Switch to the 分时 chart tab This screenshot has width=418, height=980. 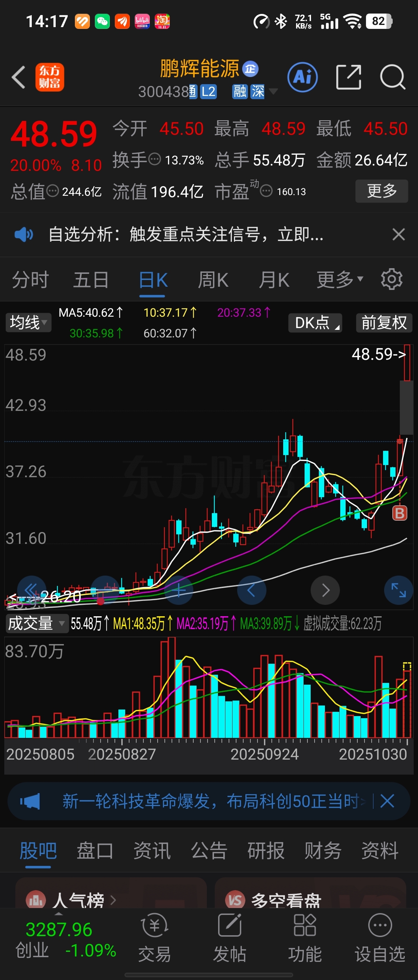30,280
